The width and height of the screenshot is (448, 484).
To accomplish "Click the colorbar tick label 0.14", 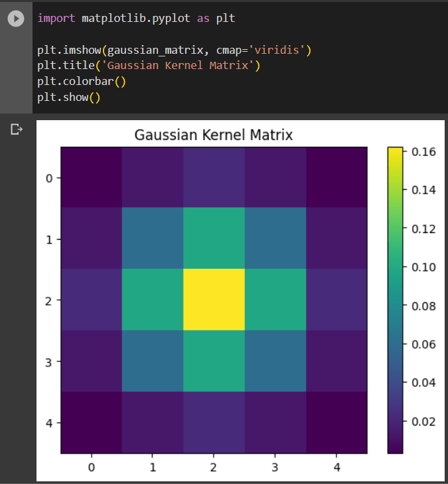I will 423,190.
